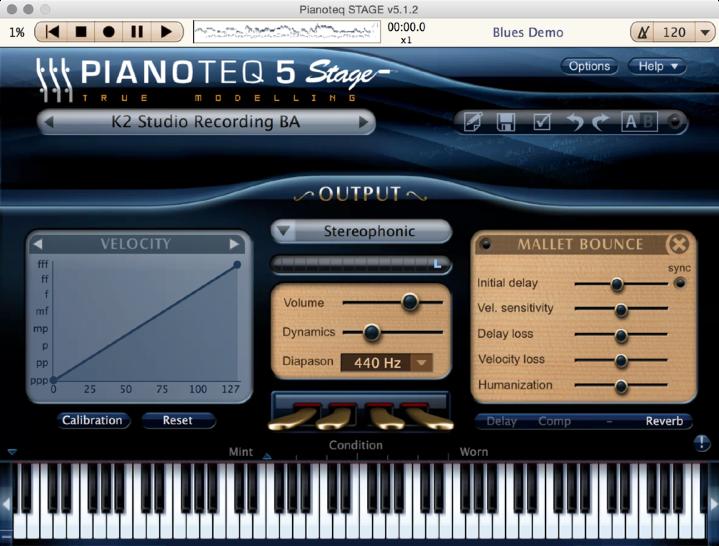The height and width of the screenshot is (546, 719).
Task: Click the MIDI waveform overview display
Action: click(x=287, y=32)
